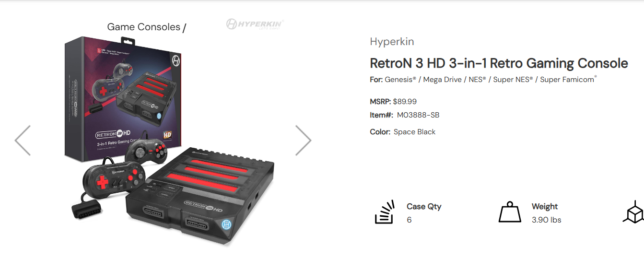
Task: Click the RetroN console in product photo
Action: point(200,196)
